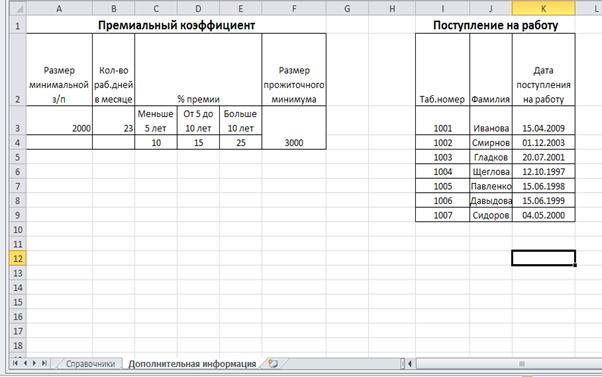Image resolution: width=602 pixels, height=377 pixels.
Task: Select row 5 header
Action: point(18,157)
